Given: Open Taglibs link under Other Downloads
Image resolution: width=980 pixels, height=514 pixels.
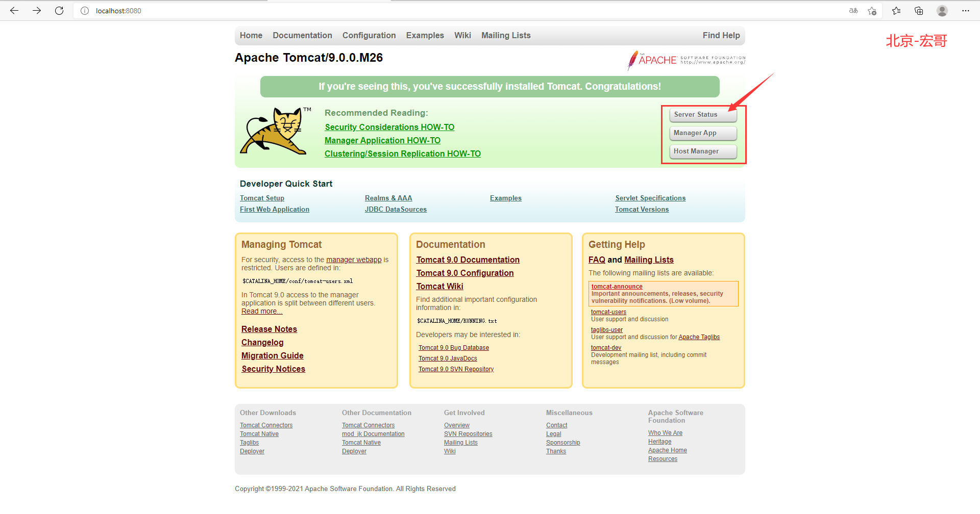Looking at the screenshot, I should 249,443.
